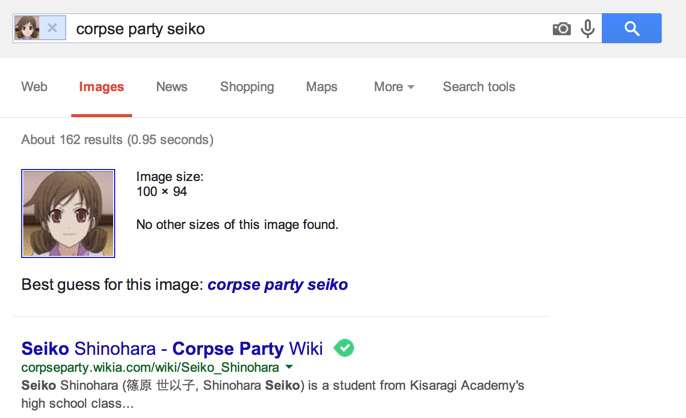The height and width of the screenshot is (418, 686).
Task: Open the Shopping tab
Action: (247, 87)
